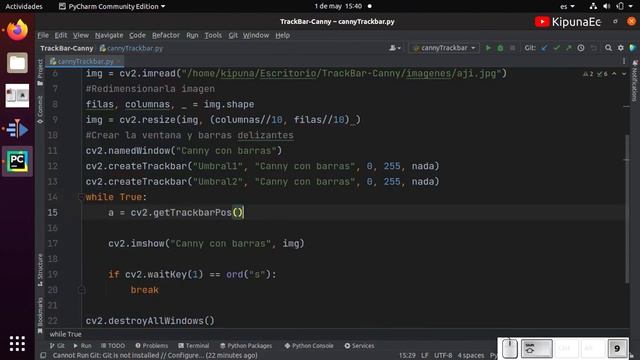Update project via the blue Git arrow

click(544, 48)
